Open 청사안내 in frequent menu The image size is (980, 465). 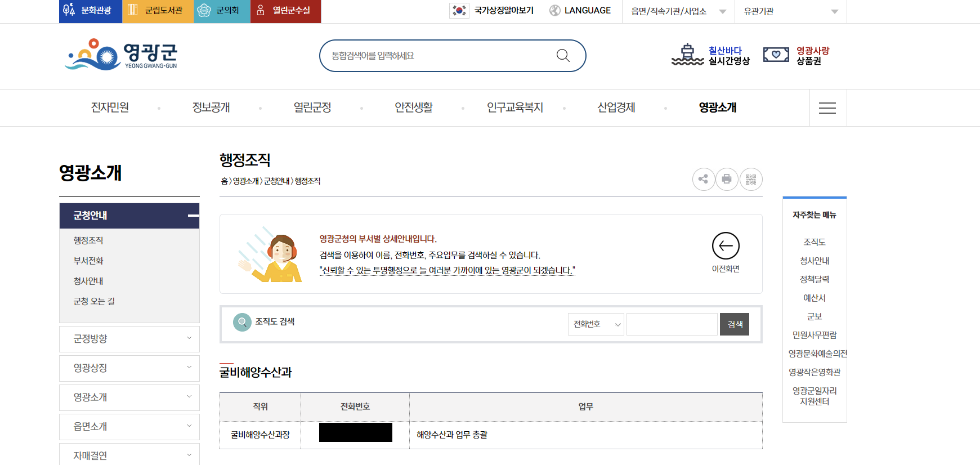coord(815,261)
